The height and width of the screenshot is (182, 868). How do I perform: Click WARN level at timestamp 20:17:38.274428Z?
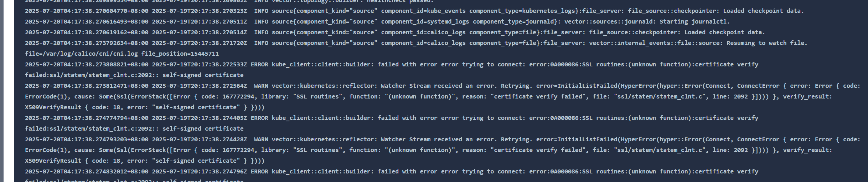[261, 140]
